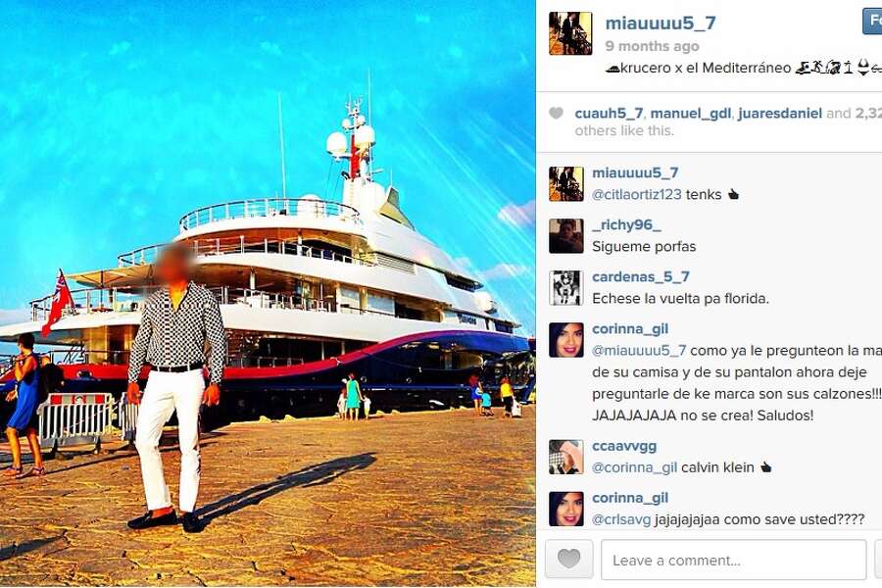Viewport: 882px width, 588px height.
Task: Click the blue Follow button at top right
Action: 872,22
